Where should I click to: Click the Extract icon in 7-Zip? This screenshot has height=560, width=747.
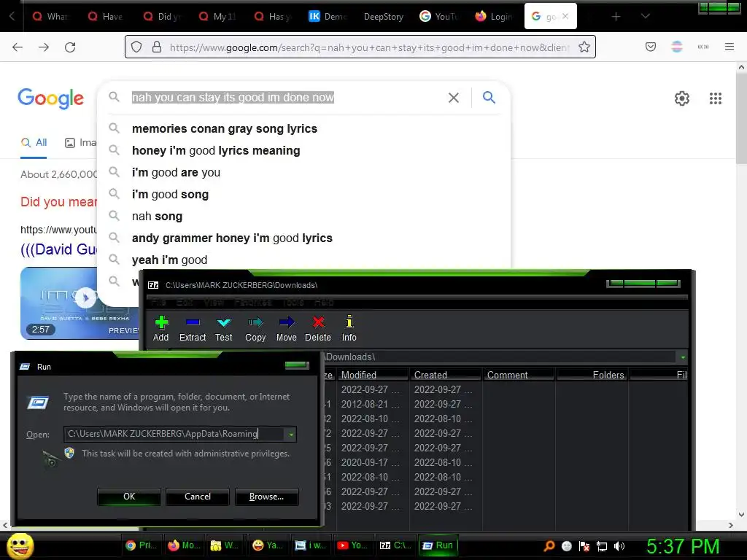tap(193, 322)
